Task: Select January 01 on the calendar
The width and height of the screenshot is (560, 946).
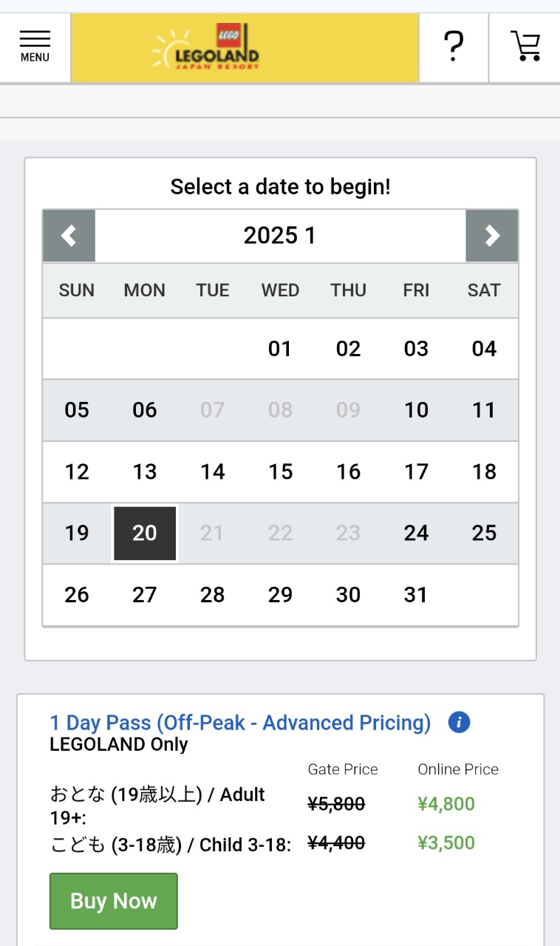Action: pyautogui.click(x=280, y=349)
